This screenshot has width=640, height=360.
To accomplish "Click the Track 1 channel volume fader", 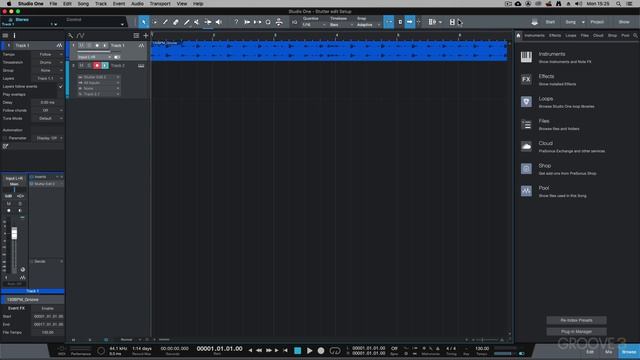I will 14,233.
